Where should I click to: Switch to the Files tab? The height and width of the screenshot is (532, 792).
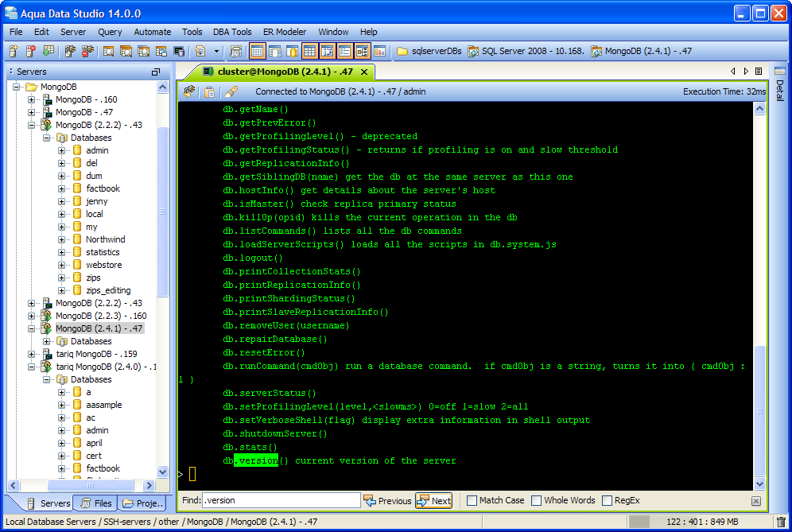[96, 503]
